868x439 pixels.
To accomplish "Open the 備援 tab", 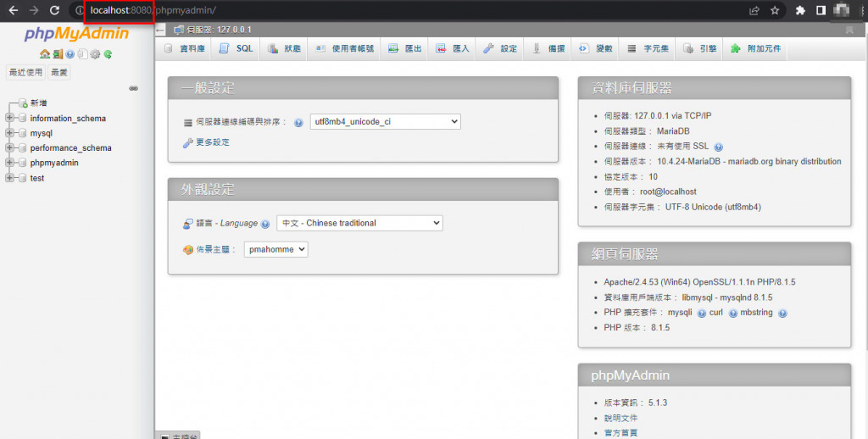I will pos(548,48).
